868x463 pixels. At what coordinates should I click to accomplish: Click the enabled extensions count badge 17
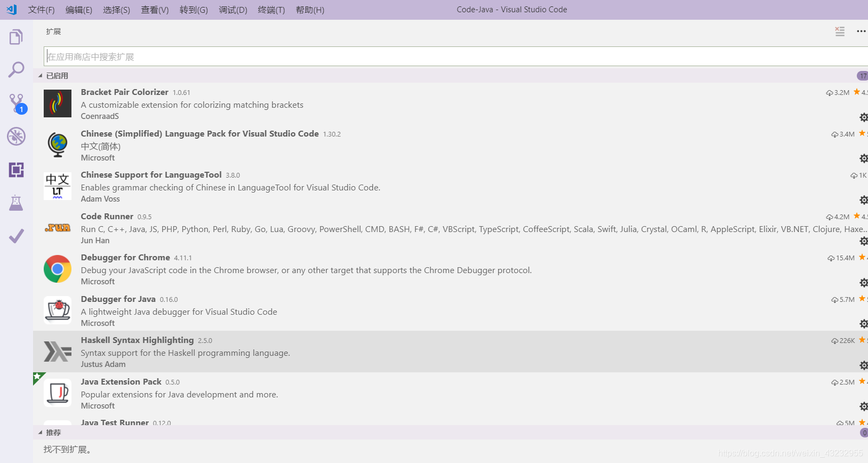point(863,76)
